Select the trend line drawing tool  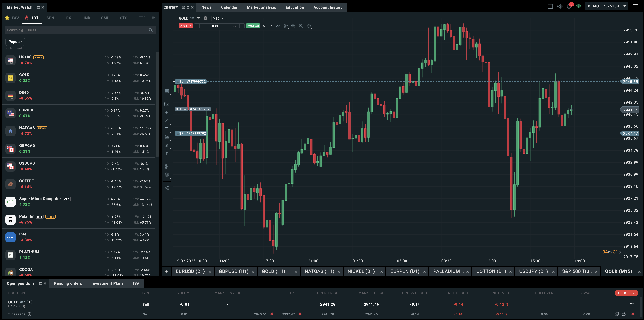tap(166, 121)
